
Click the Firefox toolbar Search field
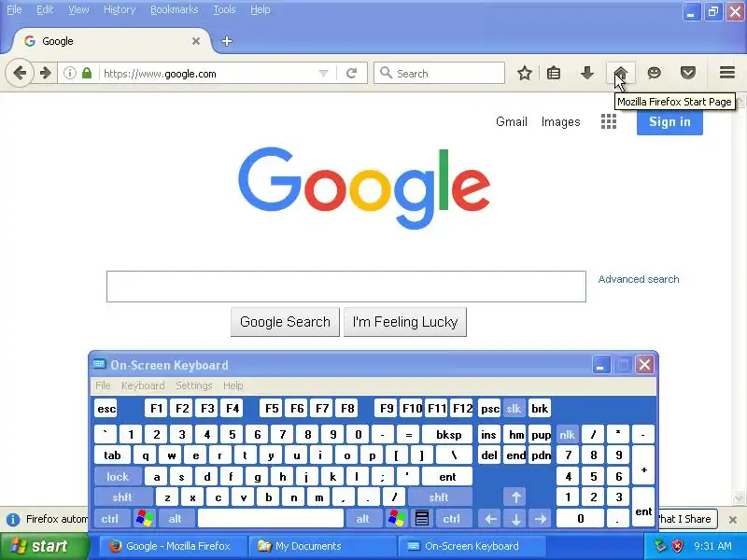(439, 74)
